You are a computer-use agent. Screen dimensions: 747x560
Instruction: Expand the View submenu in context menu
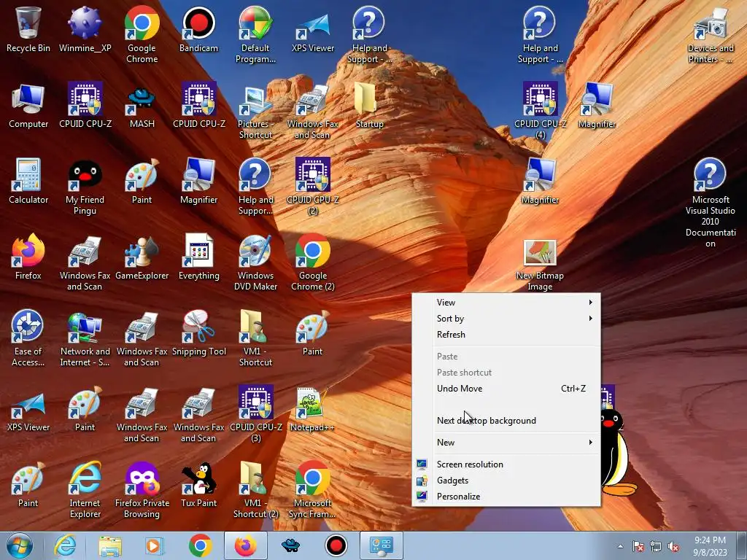[506, 303]
